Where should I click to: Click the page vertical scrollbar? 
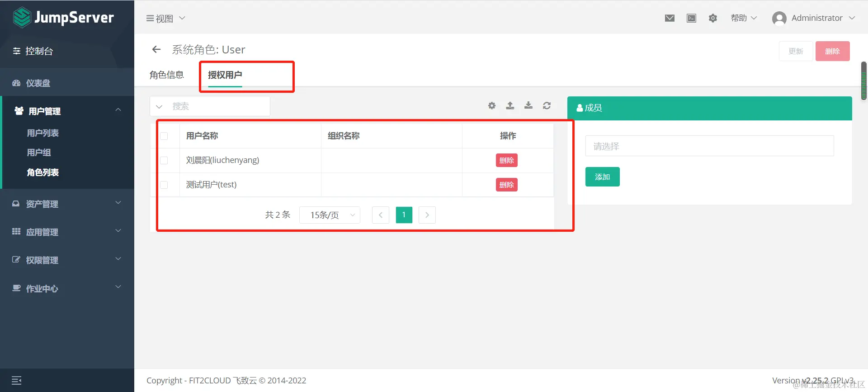click(x=864, y=81)
